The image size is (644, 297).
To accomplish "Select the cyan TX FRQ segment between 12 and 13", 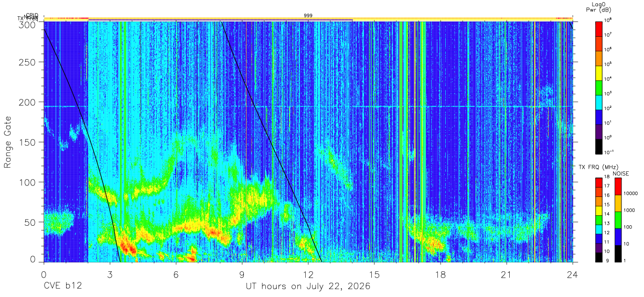I will click(598, 229).
